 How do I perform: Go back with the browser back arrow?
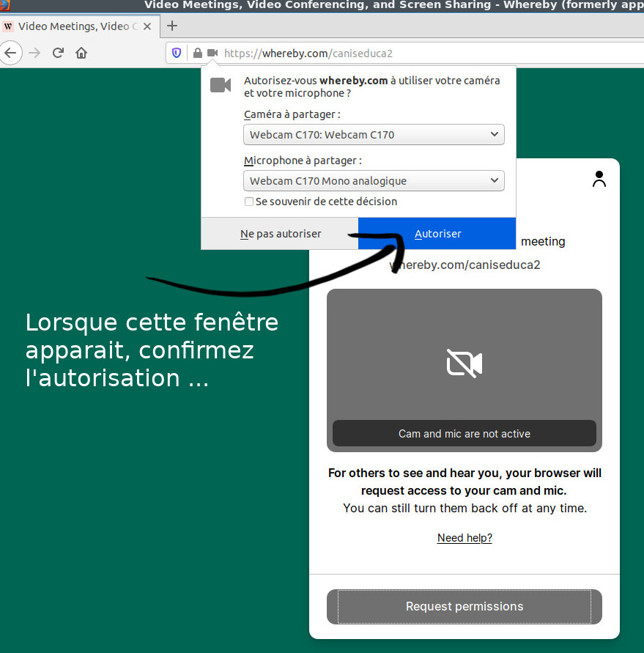tap(10, 53)
